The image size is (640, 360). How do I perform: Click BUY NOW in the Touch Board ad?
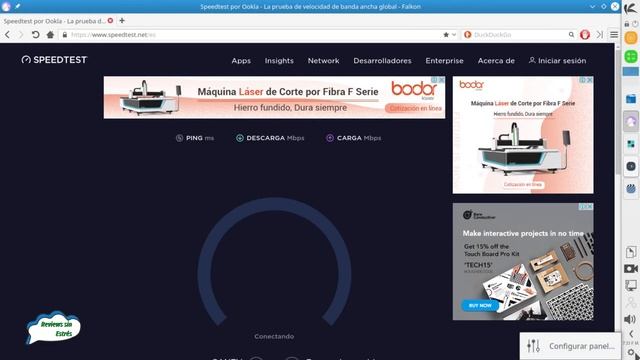480,305
